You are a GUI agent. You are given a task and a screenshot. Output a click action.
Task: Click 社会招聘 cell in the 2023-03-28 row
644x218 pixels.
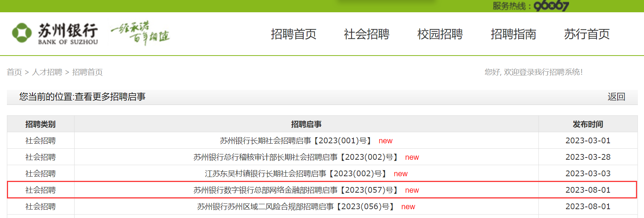click(41, 157)
